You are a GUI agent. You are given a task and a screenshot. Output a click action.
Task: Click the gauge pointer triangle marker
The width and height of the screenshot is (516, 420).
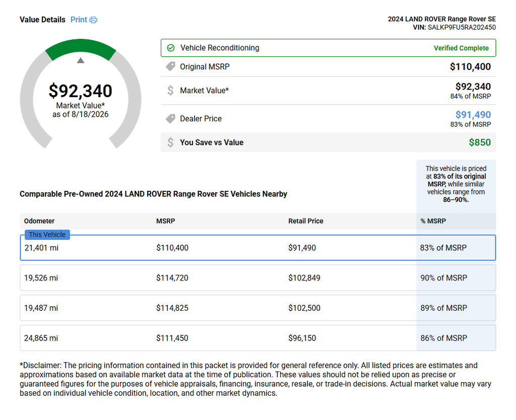81,60
